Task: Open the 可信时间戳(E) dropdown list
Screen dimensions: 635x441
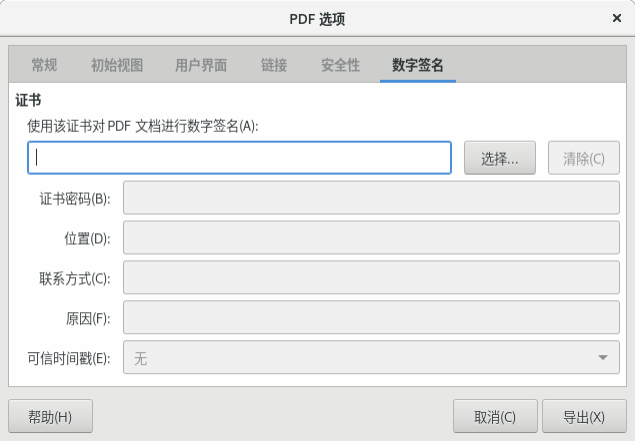Action: pyautogui.click(x=371, y=357)
